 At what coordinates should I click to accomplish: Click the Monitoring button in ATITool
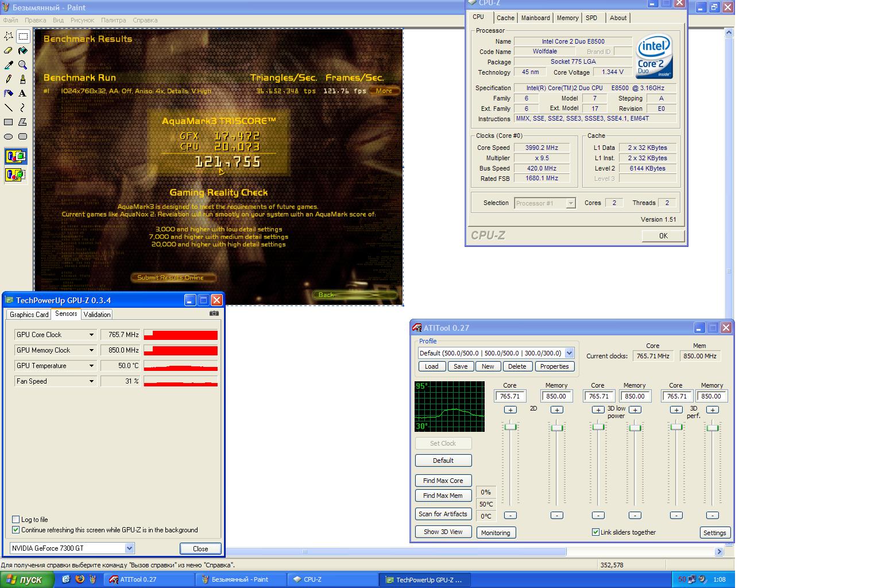496,533
